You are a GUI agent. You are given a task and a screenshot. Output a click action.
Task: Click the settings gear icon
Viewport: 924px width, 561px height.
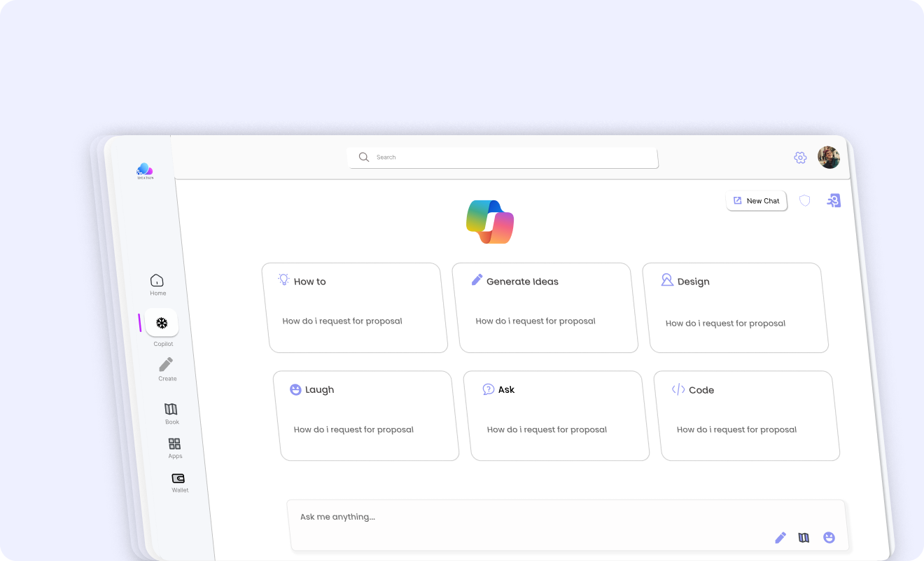click(x=800, y=158)
